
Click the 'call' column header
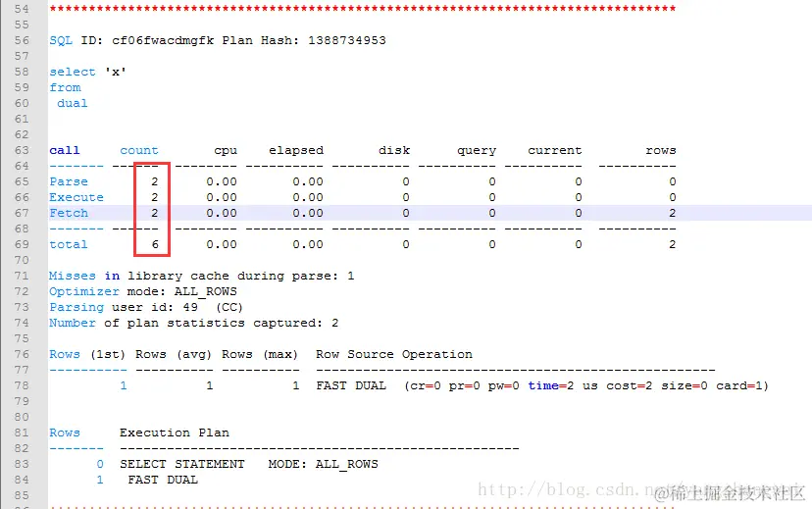click(65, 150)
